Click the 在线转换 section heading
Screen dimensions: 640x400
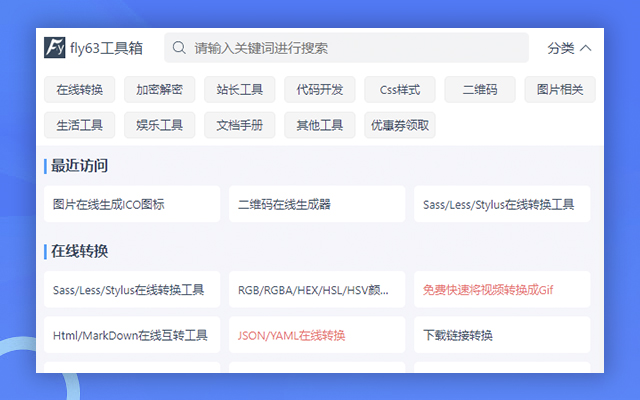80,251
